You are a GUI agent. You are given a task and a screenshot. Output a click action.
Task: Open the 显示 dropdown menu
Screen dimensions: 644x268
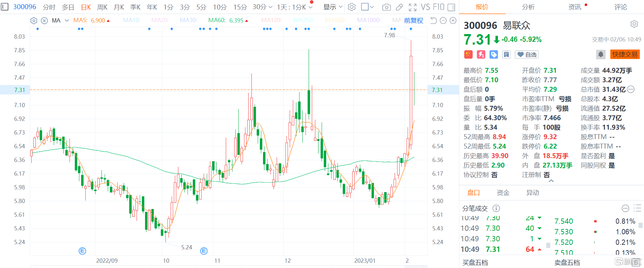pos(333,7)
